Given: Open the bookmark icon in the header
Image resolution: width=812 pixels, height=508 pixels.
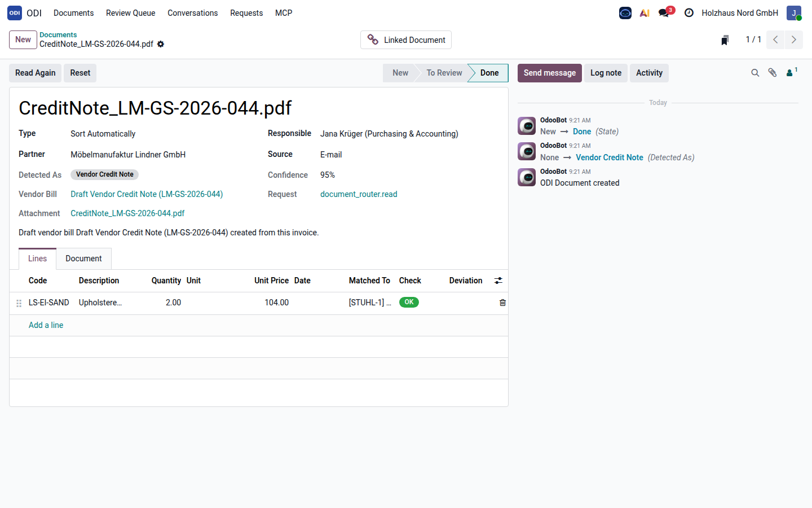Looking at the screenshot, I should click(725, 40).
